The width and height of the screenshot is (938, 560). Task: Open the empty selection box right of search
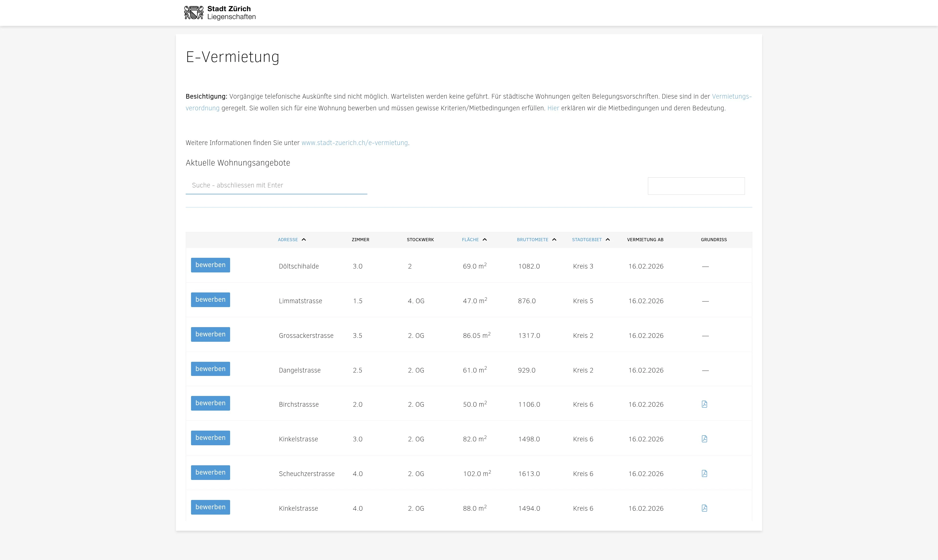(x=696, y=186)
